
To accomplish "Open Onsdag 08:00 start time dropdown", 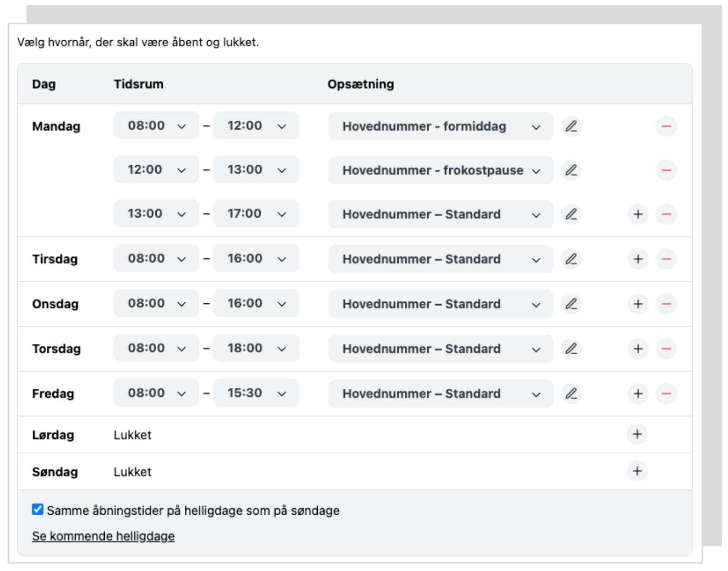I will click(x=156, y=303).
